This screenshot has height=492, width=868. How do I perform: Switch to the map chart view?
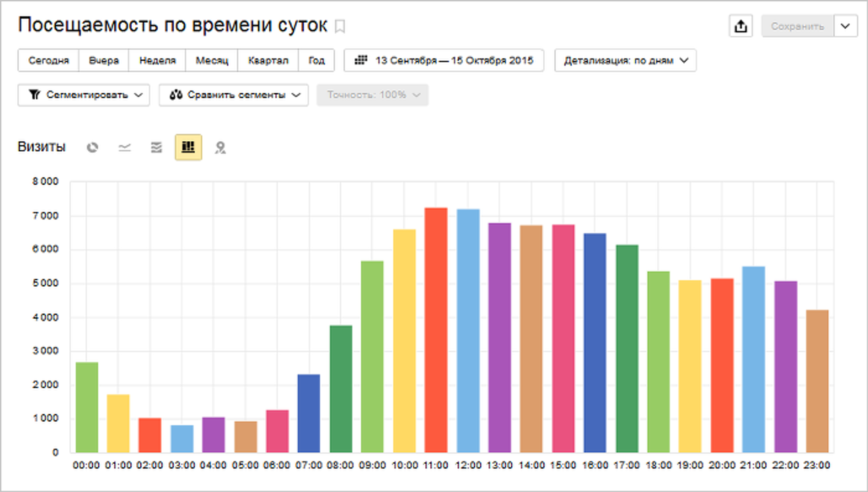tap(220, 148)
